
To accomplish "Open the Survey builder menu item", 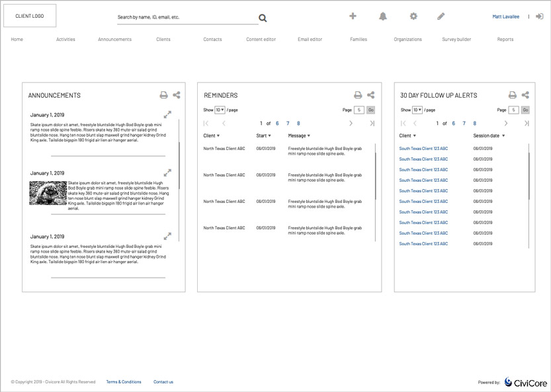I will click(x=456, y=40).
